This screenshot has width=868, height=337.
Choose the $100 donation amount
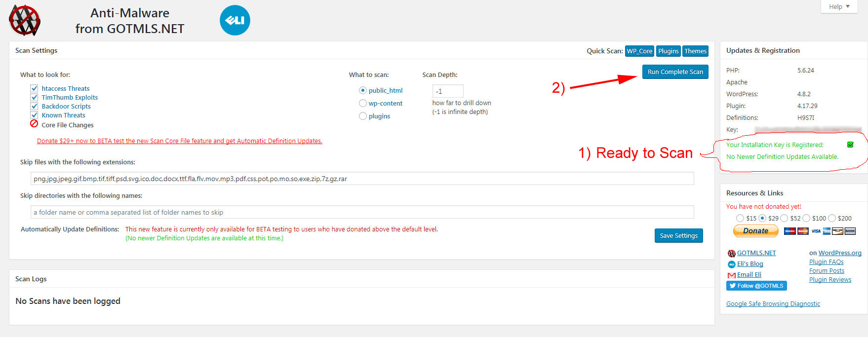coord(806,218)
